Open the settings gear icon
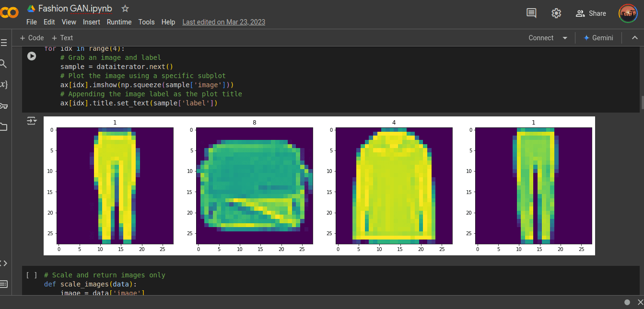 click(556, 13)
